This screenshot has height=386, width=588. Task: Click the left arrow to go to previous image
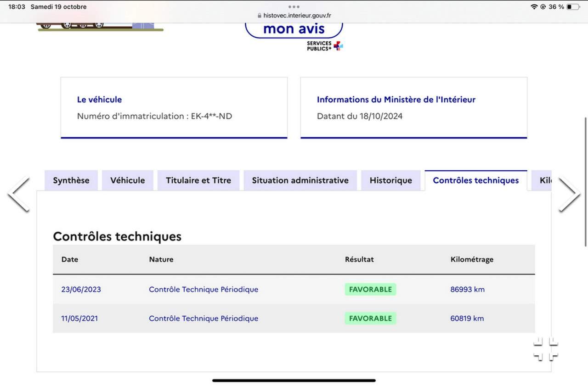(19, 194)
